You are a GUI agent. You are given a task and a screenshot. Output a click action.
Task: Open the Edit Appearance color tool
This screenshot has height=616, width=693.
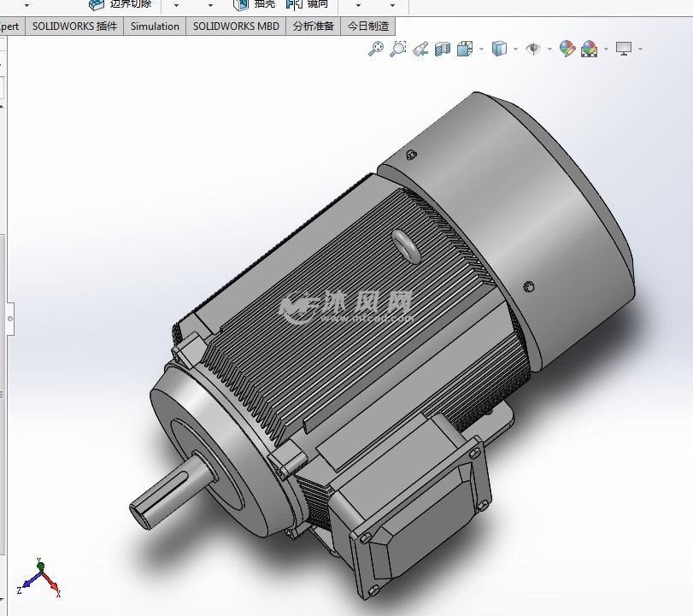click(x=567, y=49)
